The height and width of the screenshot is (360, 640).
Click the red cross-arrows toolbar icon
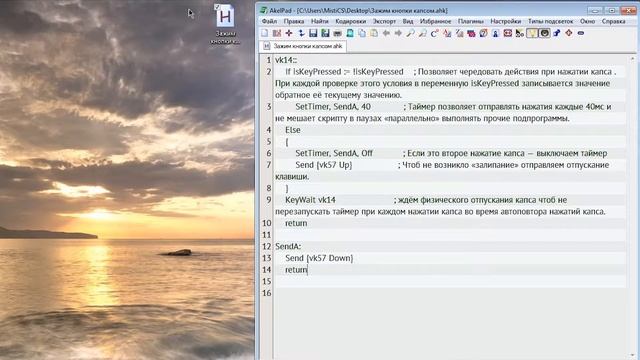289,33
